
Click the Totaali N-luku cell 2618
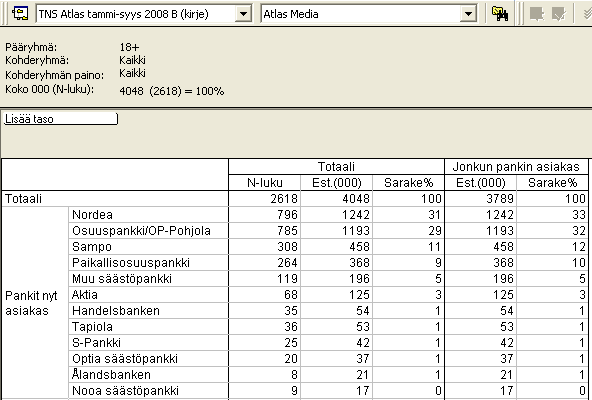[265, 199]
